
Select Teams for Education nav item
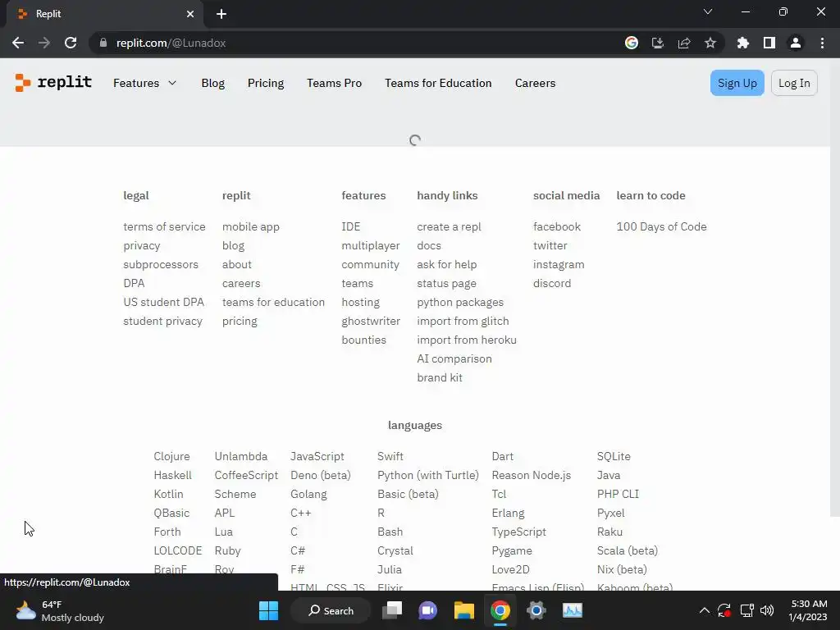(x=438, y=83)
